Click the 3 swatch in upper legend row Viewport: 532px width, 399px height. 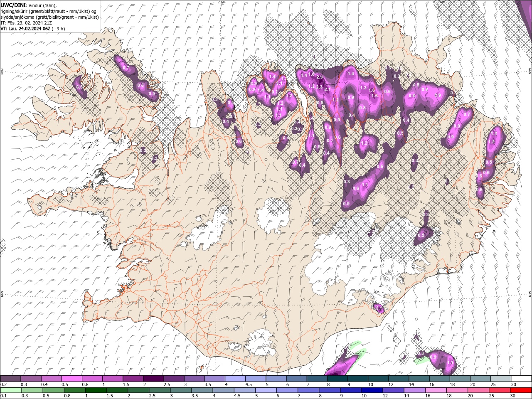pyautogui.click(x=194, y=379)
